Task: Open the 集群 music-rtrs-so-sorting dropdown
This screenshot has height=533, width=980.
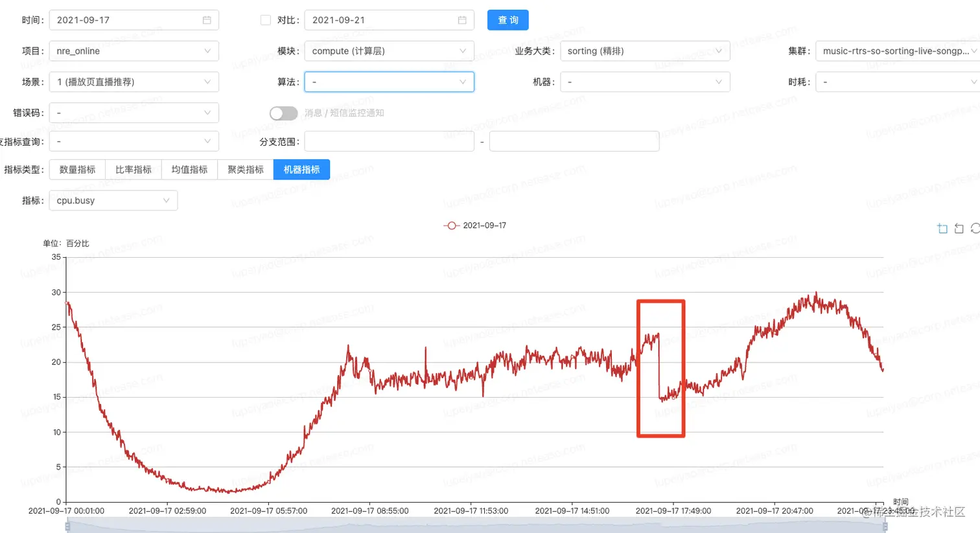Action: (898, 51)
